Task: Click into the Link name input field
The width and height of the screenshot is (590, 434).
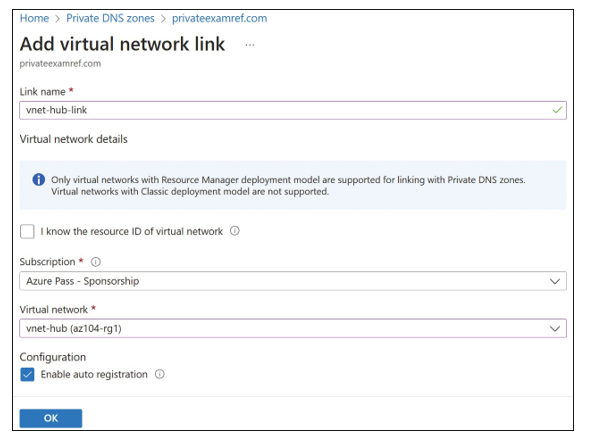Action: [x=293, y=110]
